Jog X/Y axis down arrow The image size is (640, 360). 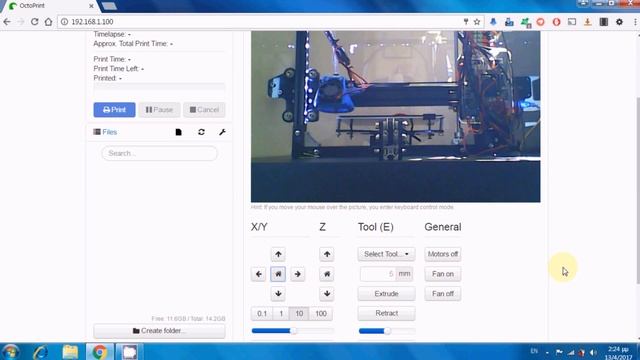[x=278, y=293]
